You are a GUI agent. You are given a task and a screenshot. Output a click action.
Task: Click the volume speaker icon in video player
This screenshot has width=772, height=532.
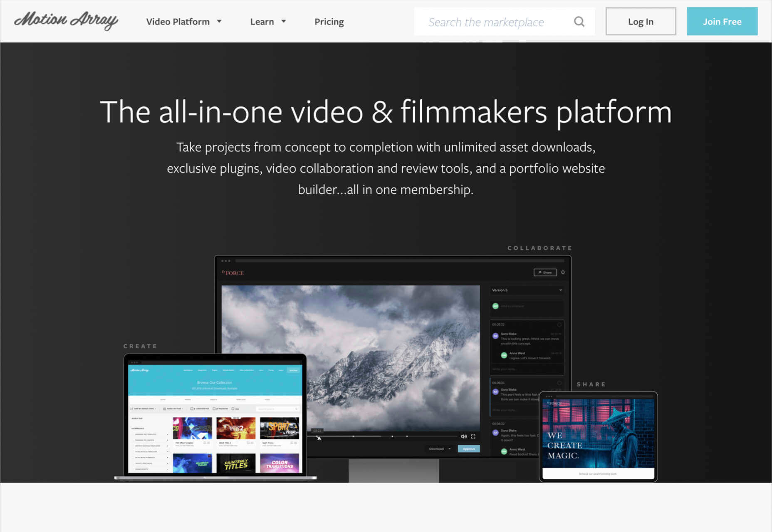coord(463,436)
